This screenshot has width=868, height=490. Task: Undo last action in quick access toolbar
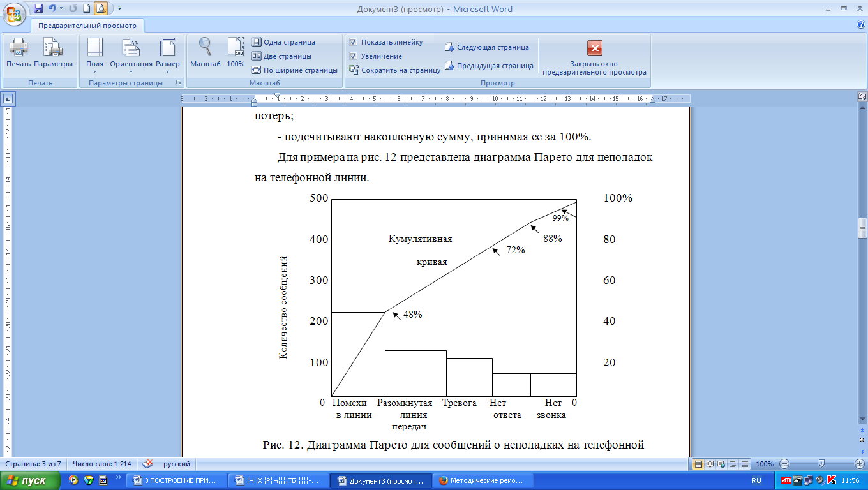52,9
